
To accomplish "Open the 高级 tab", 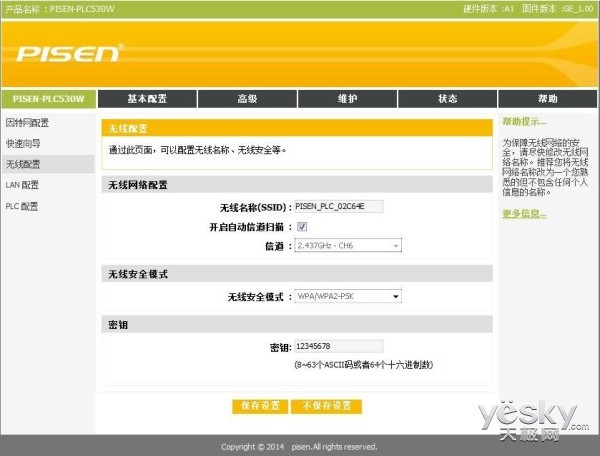I will pos(247,99).
